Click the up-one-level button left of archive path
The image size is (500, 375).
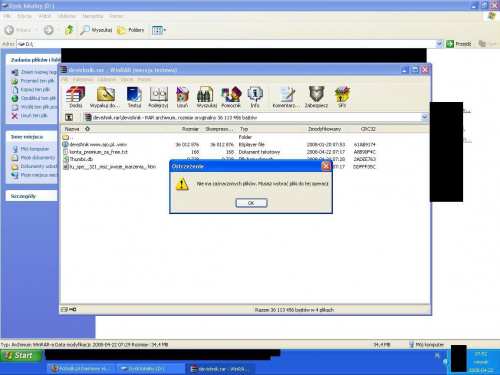tap(69, 117)
